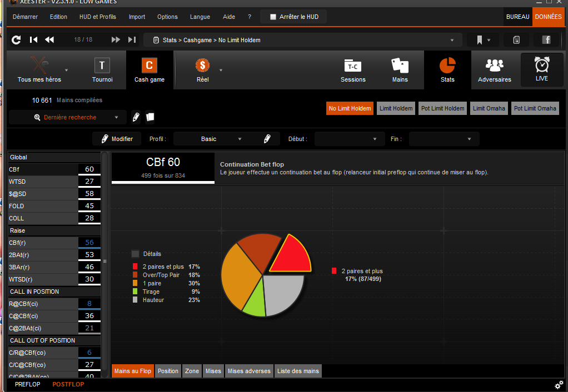Image resolution: width=568 pixels, height=392 pixels.
Task: Switch to Liste des mains tab
Action: [x=298, y=371]
